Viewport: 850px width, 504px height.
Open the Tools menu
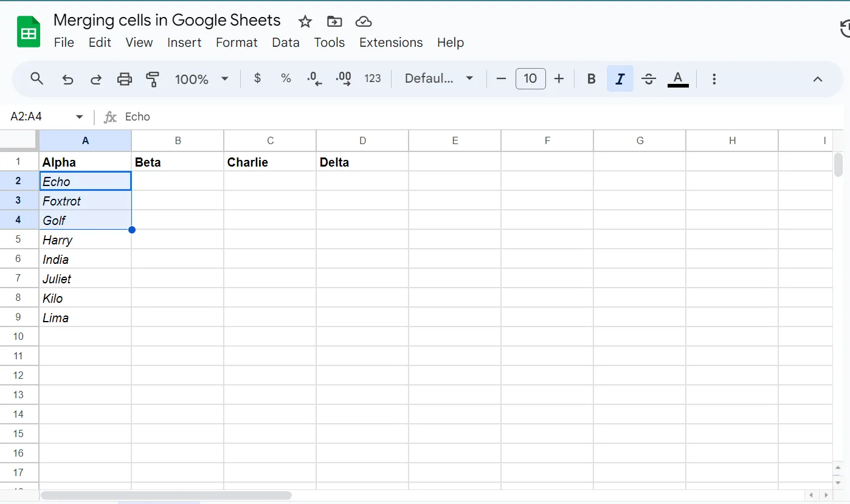pyautogui.click(x=330, y=43)
